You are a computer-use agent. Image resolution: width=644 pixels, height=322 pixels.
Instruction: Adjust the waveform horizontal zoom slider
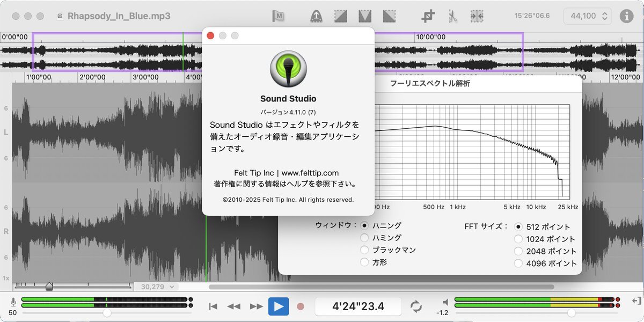tap(49, 287)
